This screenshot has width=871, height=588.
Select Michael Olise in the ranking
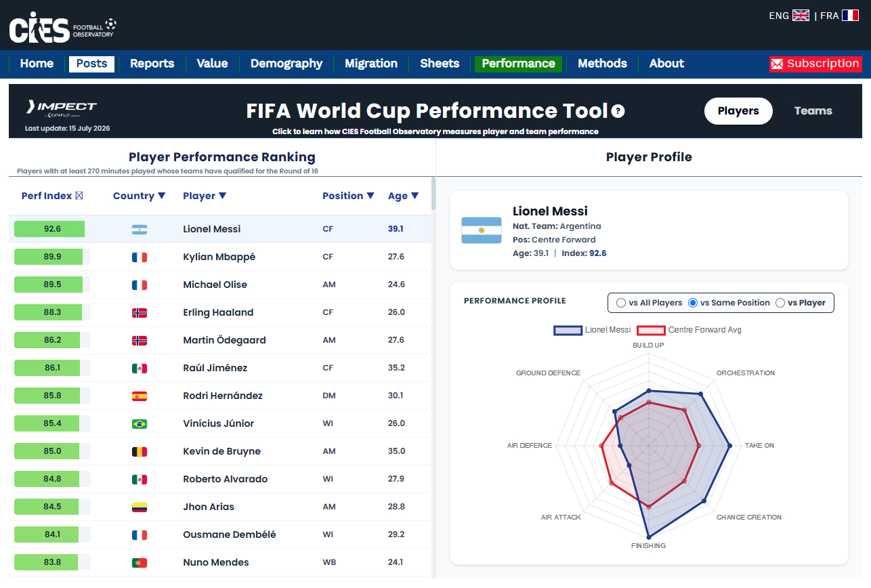(x=219, y=285)
